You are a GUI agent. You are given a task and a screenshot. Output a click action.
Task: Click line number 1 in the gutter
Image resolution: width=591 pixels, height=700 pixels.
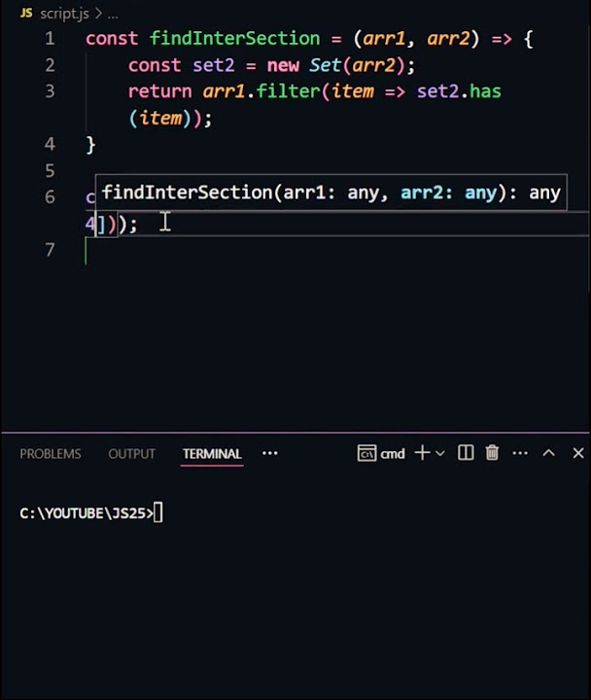[49, 39]
